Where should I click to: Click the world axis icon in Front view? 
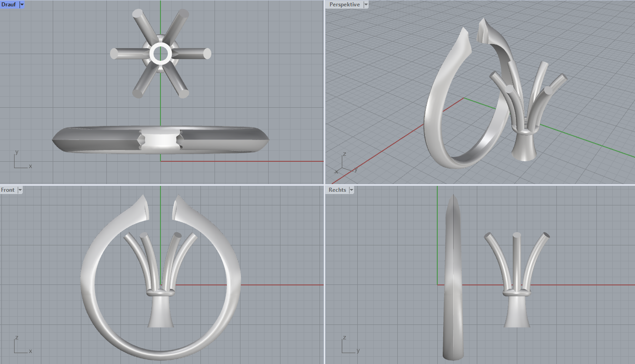pos(20,346)
